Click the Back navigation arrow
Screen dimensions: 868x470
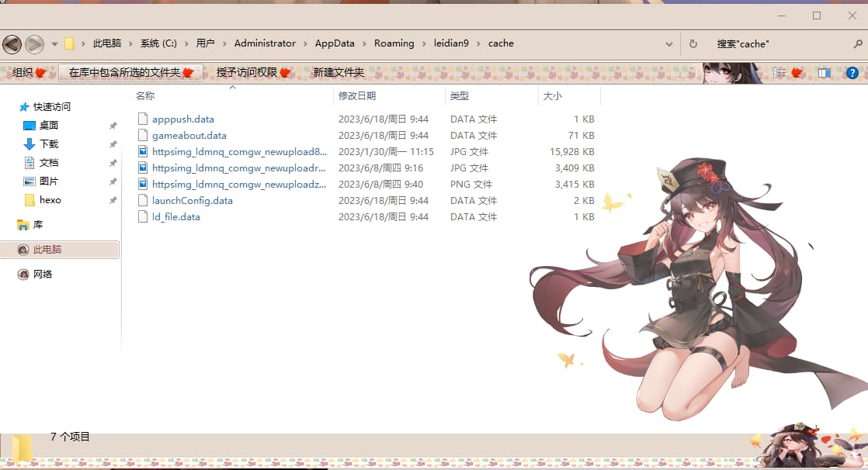coord(12,44)
